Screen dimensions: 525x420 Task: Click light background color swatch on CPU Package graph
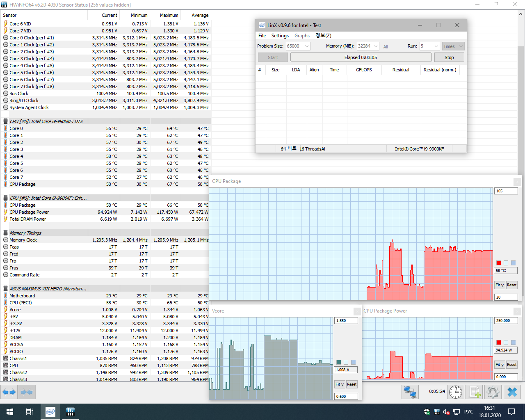pyautogui.click(x=506, y=263)
